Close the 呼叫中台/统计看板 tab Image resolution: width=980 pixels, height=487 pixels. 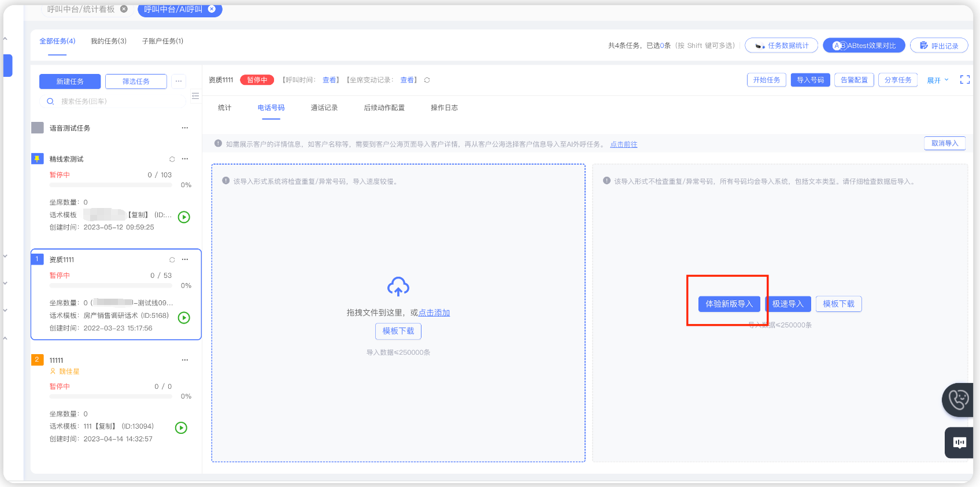tap(124, 9)
